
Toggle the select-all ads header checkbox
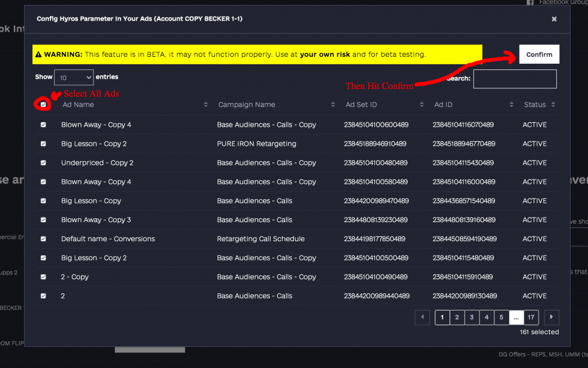coord(43,104)
